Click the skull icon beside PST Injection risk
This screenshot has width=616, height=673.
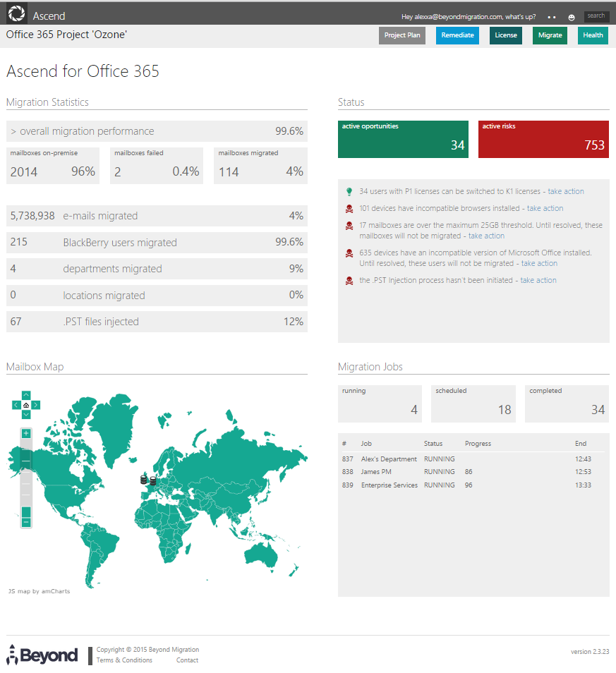[349, 281]
